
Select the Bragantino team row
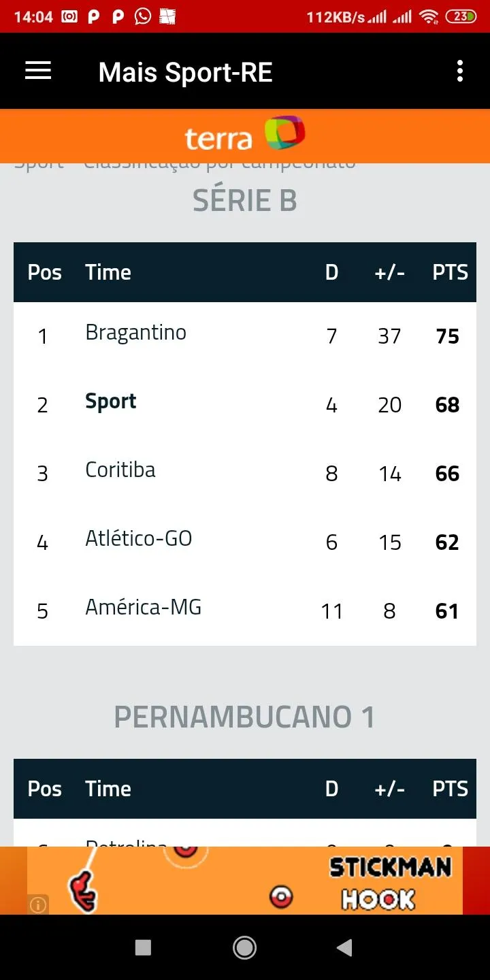tap(245, 336)
